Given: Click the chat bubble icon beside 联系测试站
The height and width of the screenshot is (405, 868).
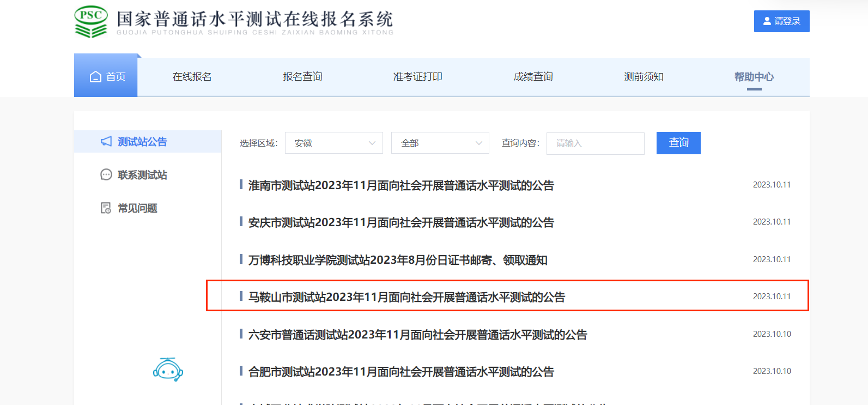Looking at the screenshot, I should (106, 175).
